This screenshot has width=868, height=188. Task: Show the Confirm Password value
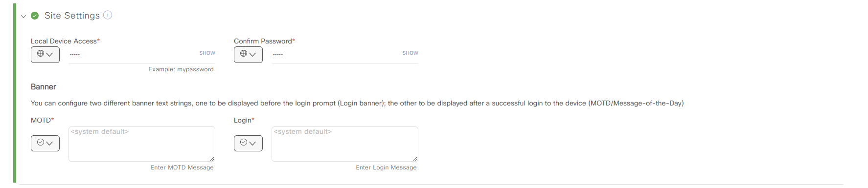click(x=410, y=53)
